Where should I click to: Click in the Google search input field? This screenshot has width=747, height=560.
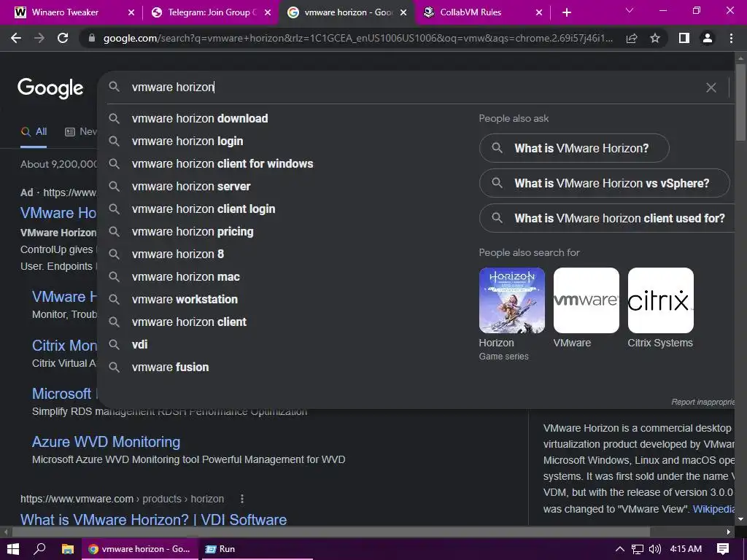click(x=410, y=87)
